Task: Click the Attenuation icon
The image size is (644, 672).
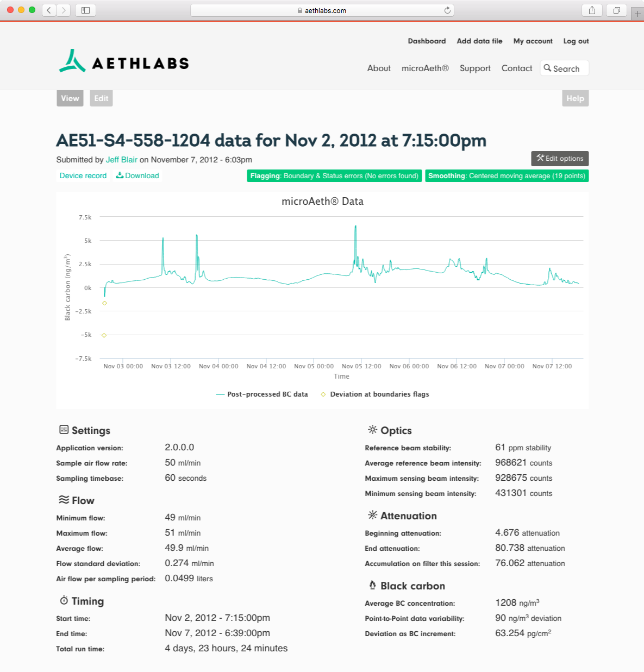Action: [372, 514]
